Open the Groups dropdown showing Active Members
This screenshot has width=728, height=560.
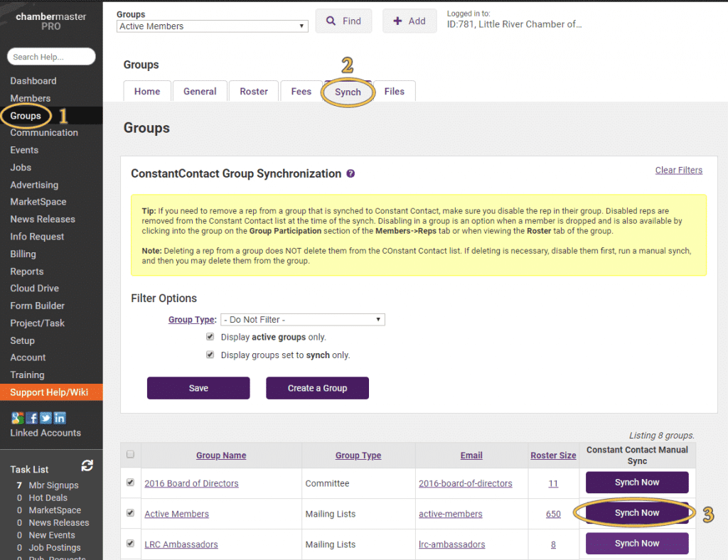click(212, 26)
